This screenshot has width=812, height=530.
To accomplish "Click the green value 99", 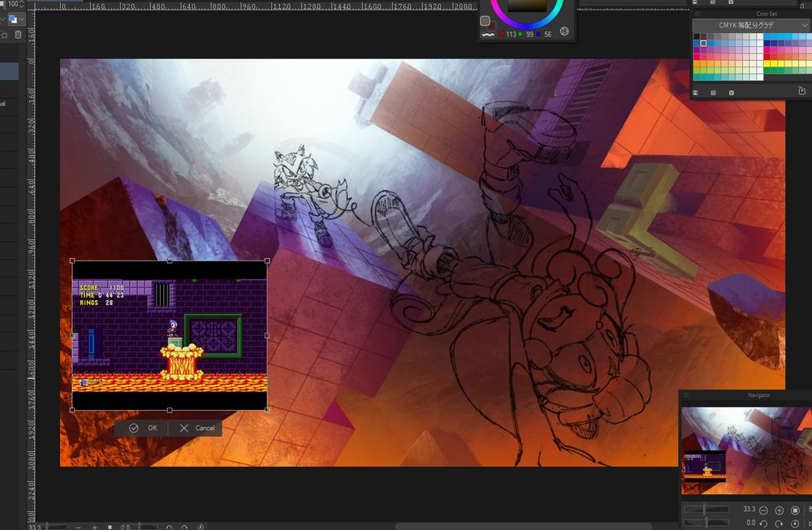I will 529,34.
